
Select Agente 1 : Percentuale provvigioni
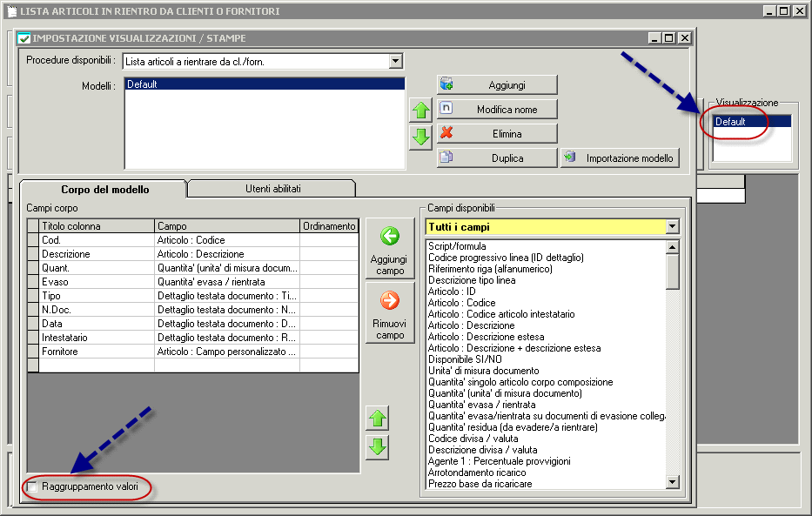click(x=500, y=462)
